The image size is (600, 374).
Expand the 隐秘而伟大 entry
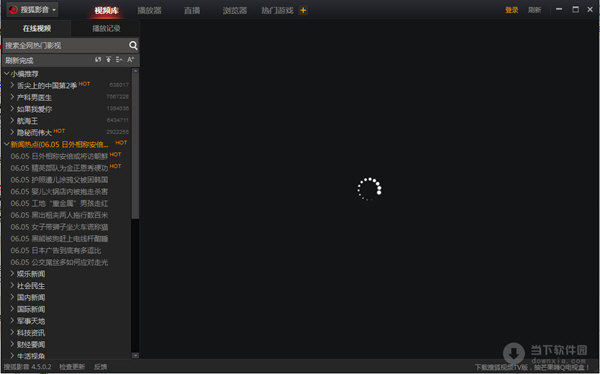coord(12,132)
